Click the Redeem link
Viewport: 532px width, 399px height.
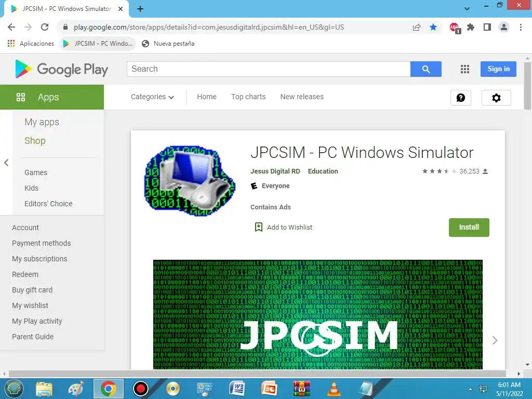tap(25, 274)
